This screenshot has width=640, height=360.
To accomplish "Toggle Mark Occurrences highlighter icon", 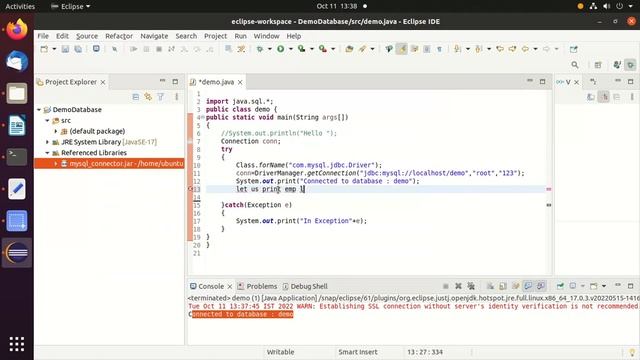I will 402,49.
